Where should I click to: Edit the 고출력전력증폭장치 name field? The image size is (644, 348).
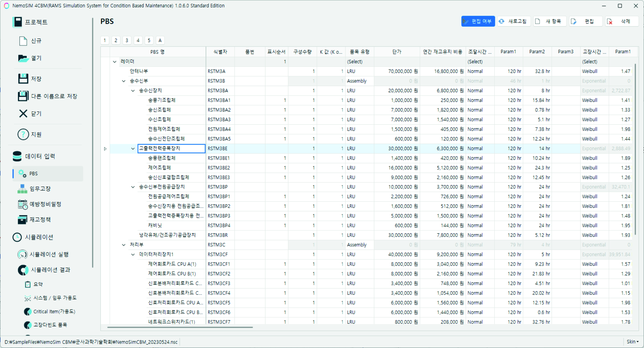171,148
